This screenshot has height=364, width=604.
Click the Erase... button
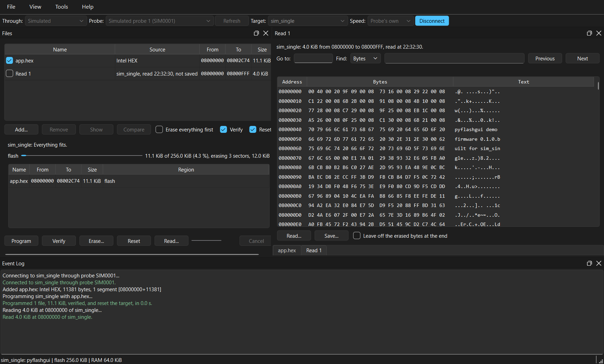tap(96, 241)
